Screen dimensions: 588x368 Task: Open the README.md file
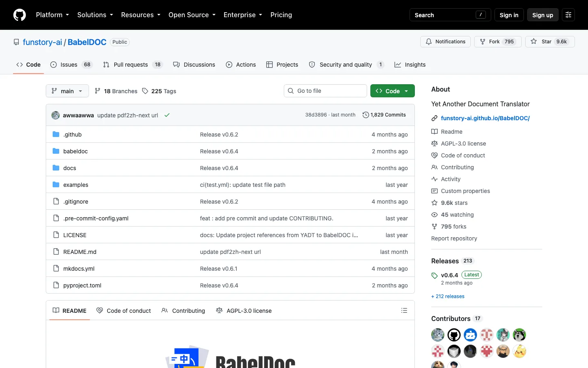pos(80,252)
